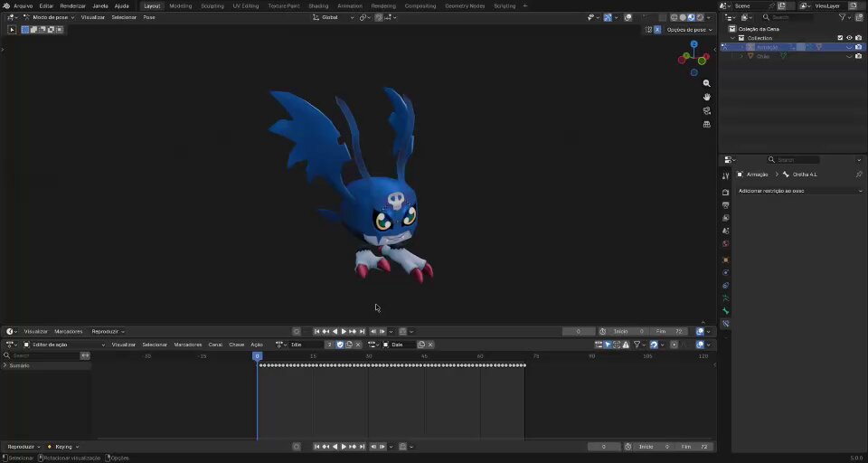Image resolution: width=868 pixels, height=463 pixels.
Task: Open the Tool properties tab icon
Action: pos(726,176)
